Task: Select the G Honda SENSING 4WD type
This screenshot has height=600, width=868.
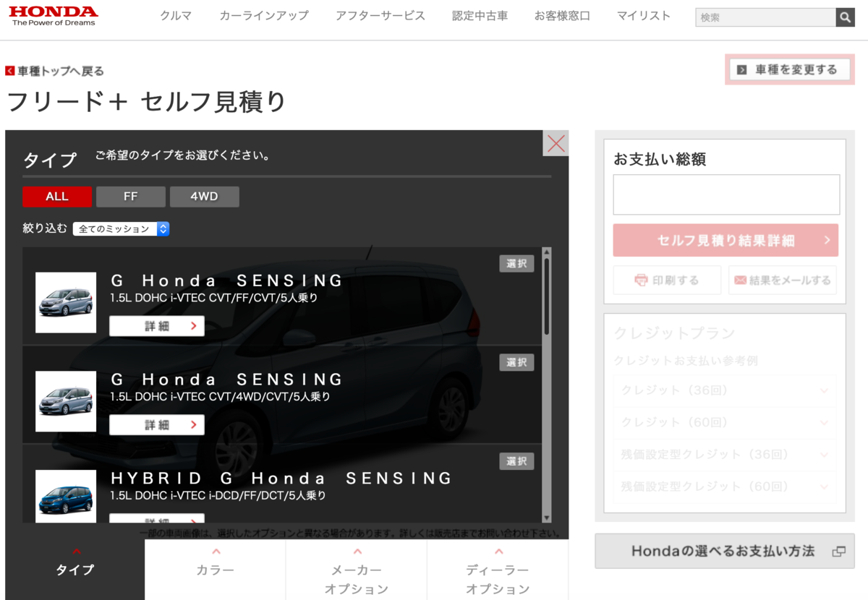Action: [x=516, y=362]
